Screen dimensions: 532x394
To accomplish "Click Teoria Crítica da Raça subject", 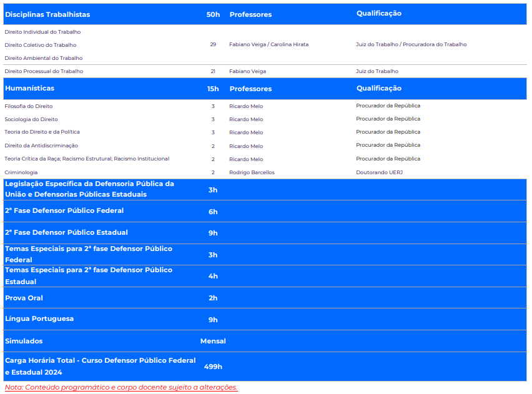I will [x=87, y=159].
